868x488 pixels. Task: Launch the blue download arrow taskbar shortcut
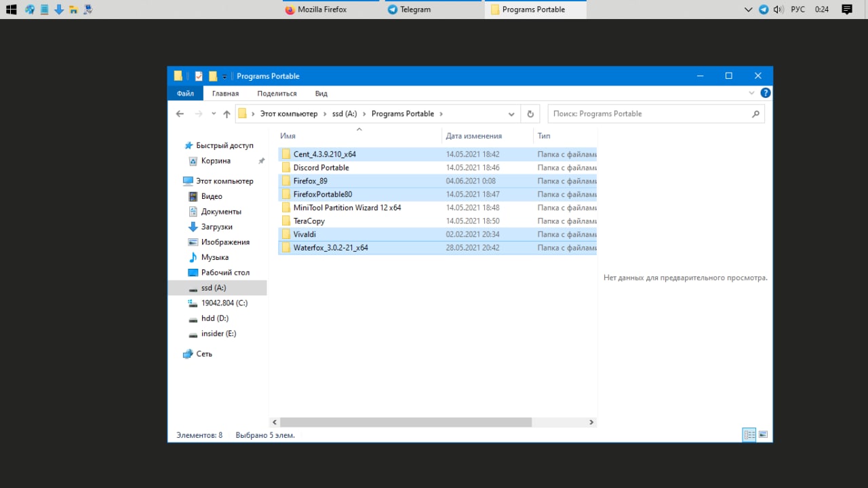click(59, 10)
